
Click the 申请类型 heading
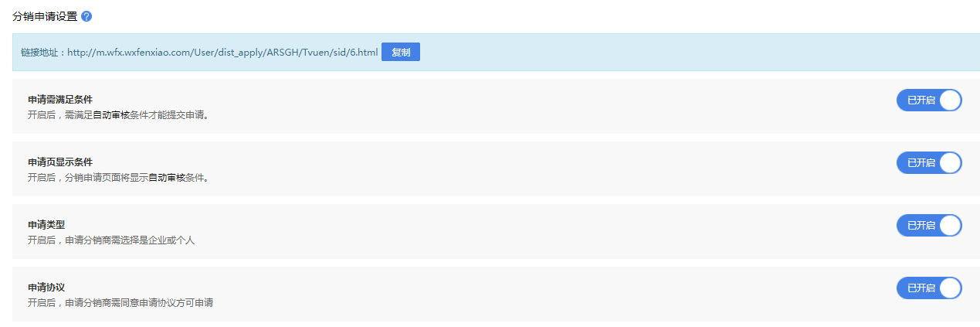pyautogui.click(x=46, y=225)
